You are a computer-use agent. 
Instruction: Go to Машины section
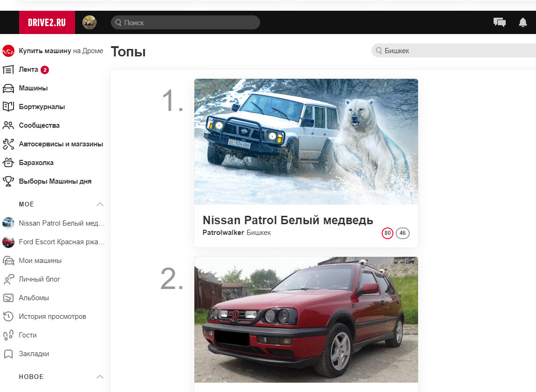(x=33, y=88)
